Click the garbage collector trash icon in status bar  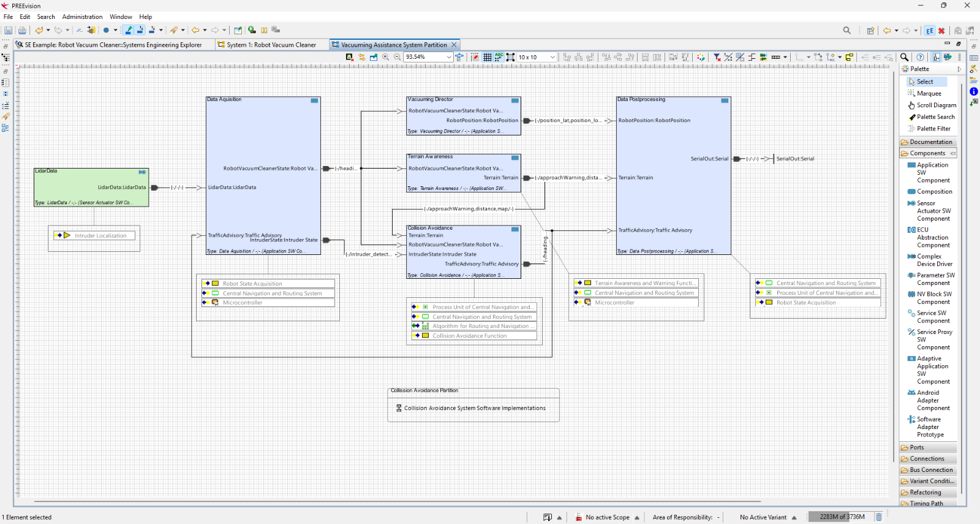[x=879, y=517]
